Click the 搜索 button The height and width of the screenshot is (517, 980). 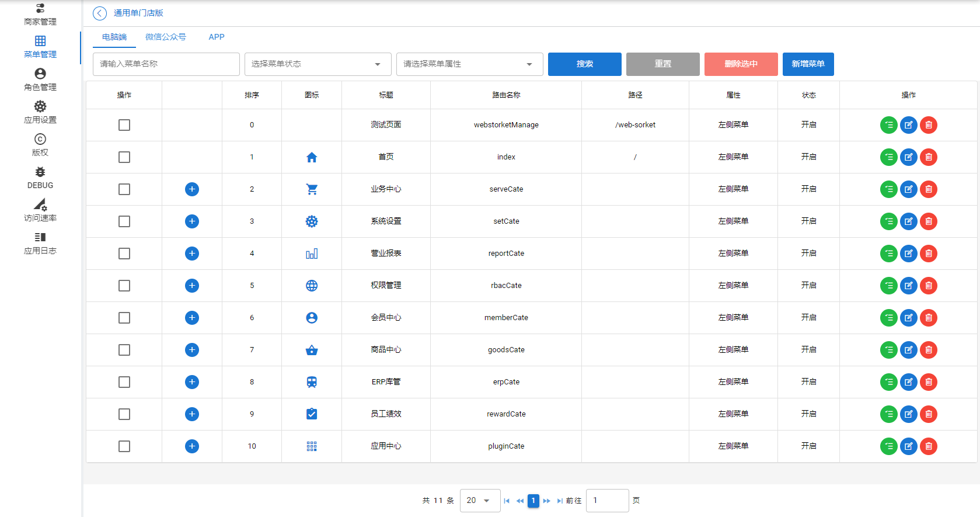coord(585,64)
